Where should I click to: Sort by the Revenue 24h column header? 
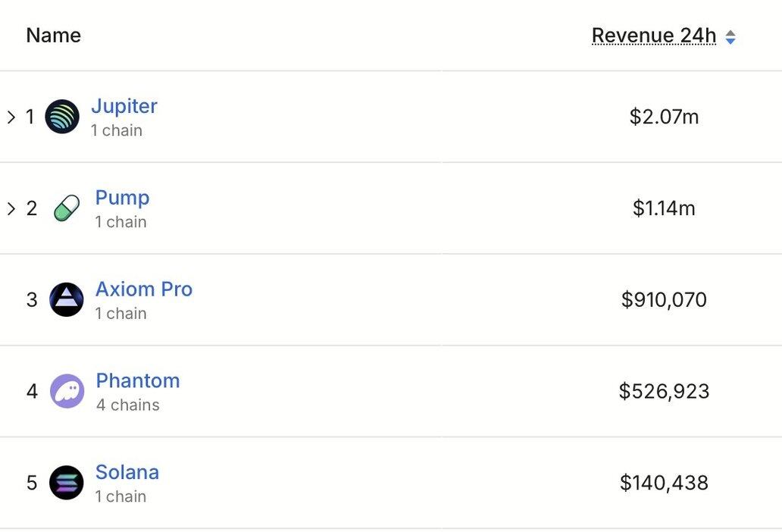tap(654, 36)
